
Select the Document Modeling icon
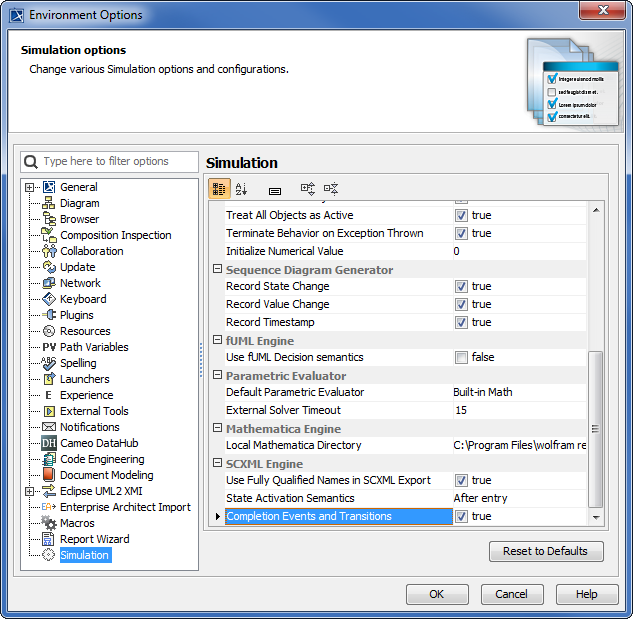[x=49, y=475]
